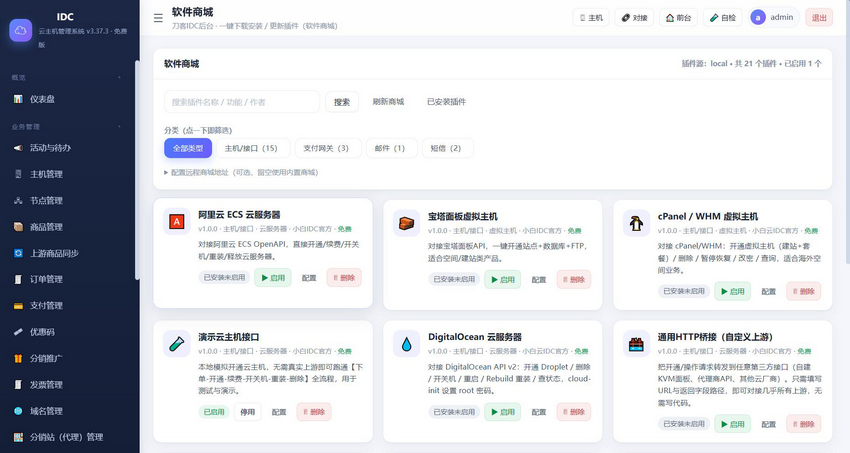Screen dimensions: 850x453
Task: Open the 前台 home button
Action: click(678, 17)
